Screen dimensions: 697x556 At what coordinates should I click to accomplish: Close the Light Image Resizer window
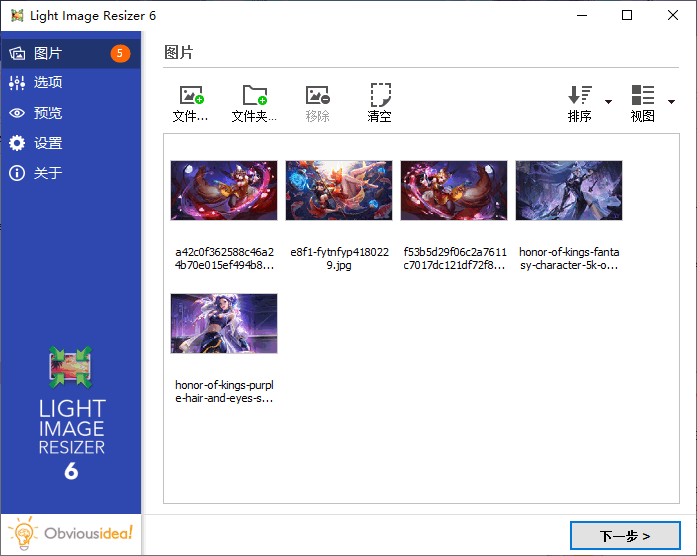(x=673, y=16)
